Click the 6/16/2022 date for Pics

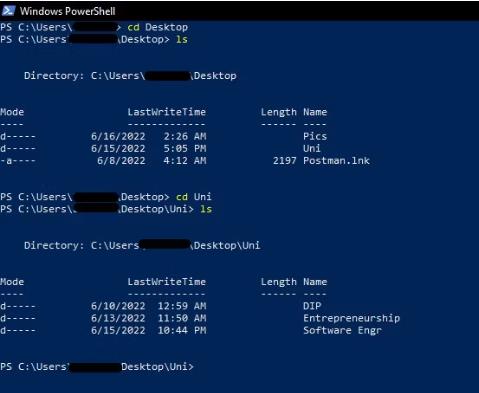point(118,136)
